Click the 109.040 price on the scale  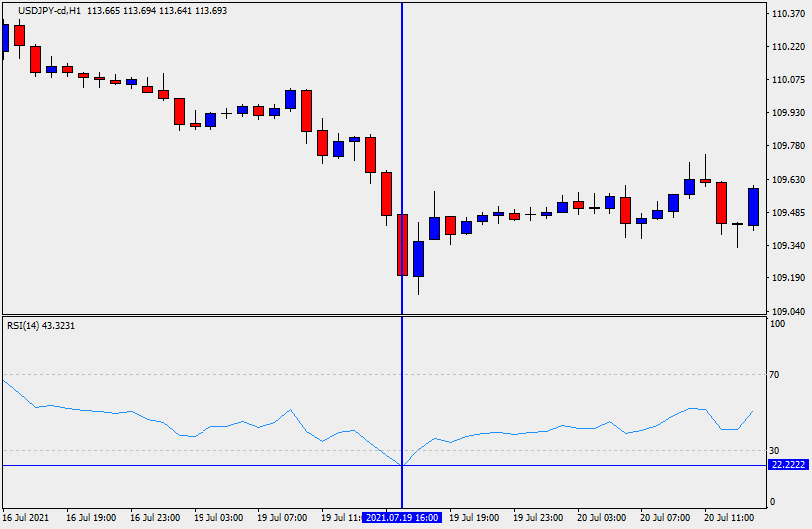[788, 310]
